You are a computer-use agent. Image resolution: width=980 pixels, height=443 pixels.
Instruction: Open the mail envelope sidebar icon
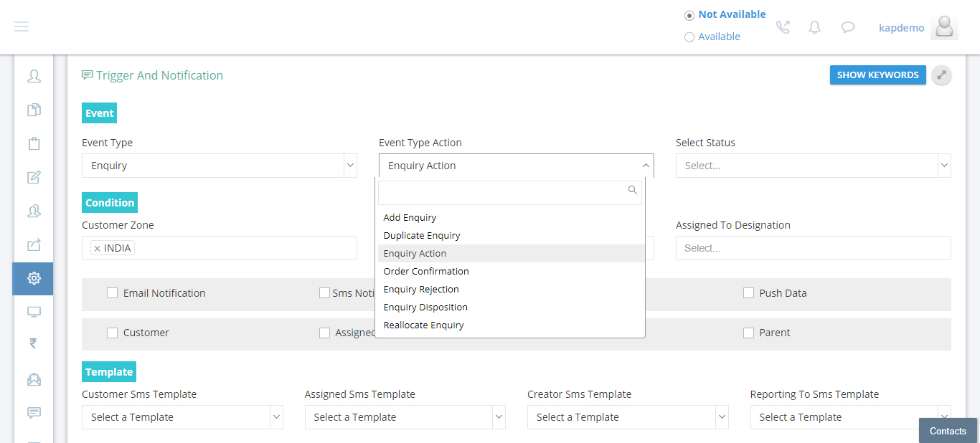point(34,379)
